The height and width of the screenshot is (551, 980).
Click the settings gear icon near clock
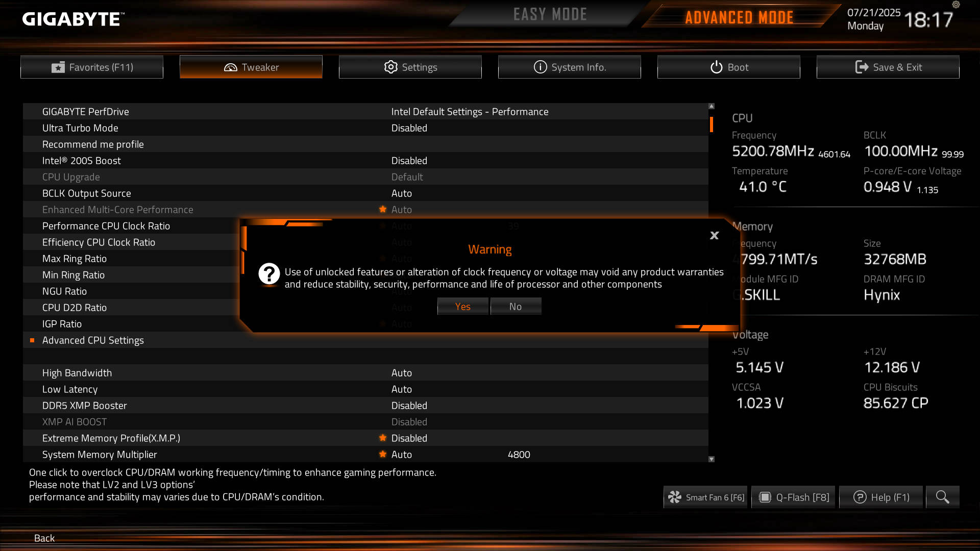956,5
